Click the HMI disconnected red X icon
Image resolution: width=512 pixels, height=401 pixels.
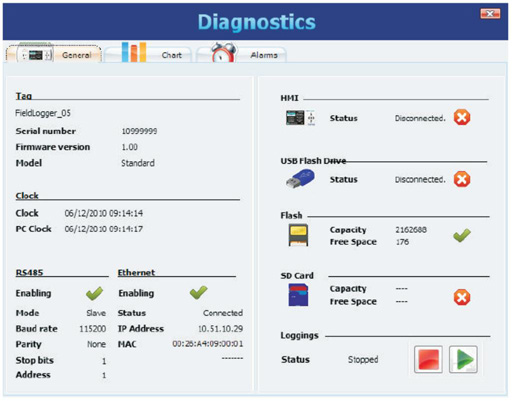[462, 117]
